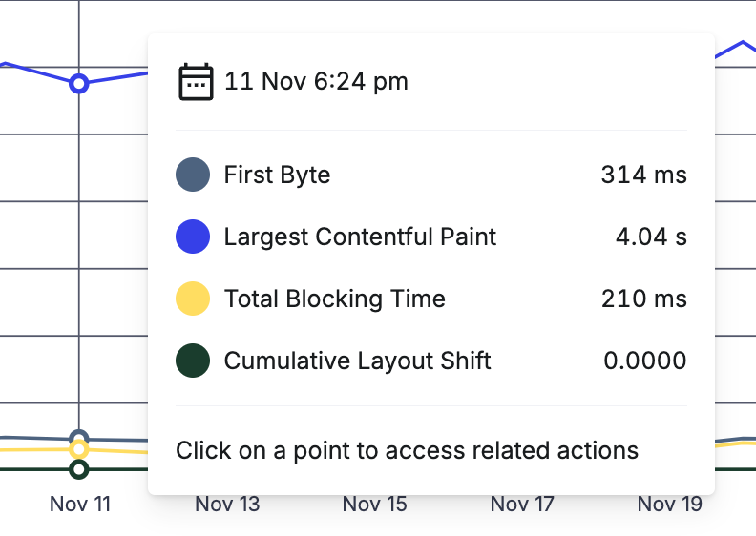Select the blue LCP data point on Nov 11
The height and width of the screenshot is (536, 756).
[x=79, y=84]
